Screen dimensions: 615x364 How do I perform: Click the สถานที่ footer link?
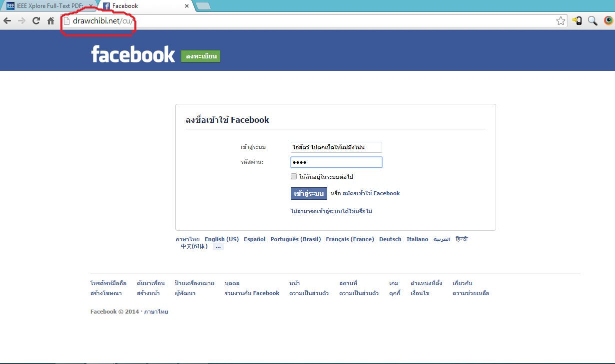(x=348, y=283)
